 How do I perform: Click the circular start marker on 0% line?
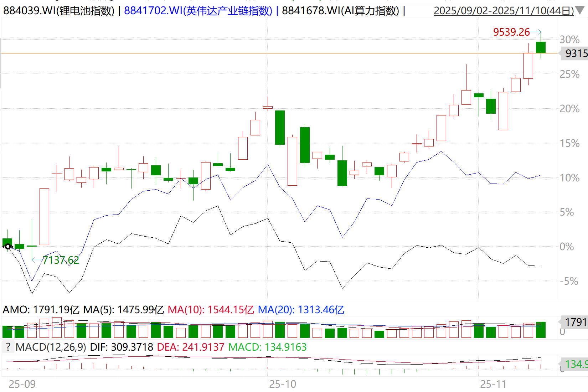pyautogui.click(x=7, y=246)
